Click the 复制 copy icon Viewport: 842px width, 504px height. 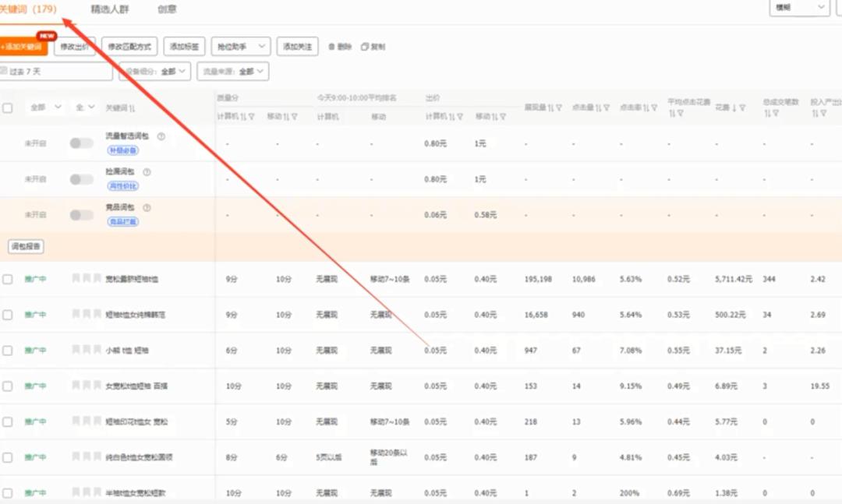(x=364, y=47)
